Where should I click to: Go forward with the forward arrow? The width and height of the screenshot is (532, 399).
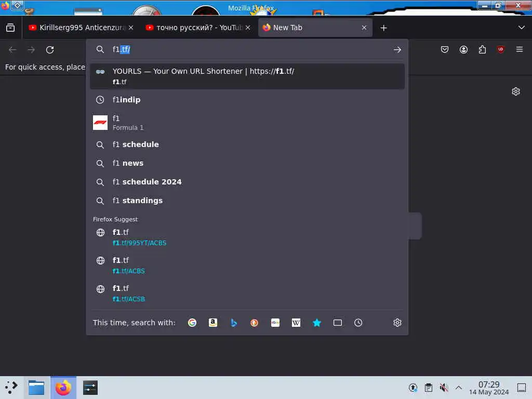[31, 50]
